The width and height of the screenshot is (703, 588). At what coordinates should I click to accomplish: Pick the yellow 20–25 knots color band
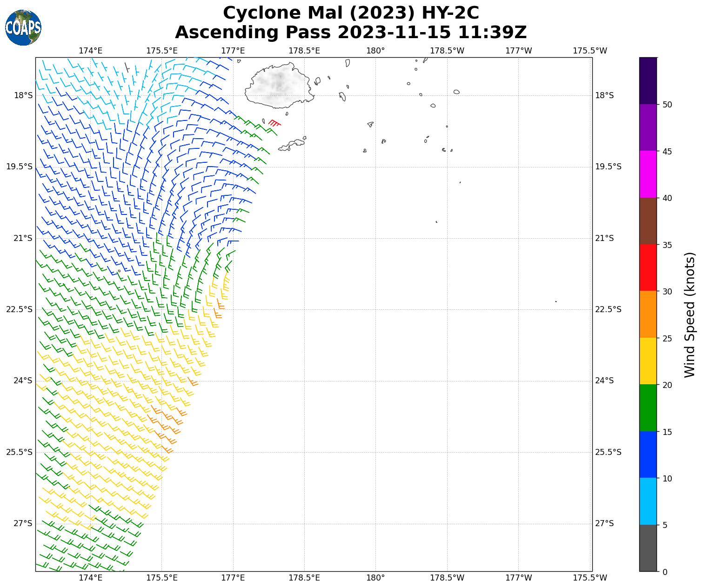[648, 361]
